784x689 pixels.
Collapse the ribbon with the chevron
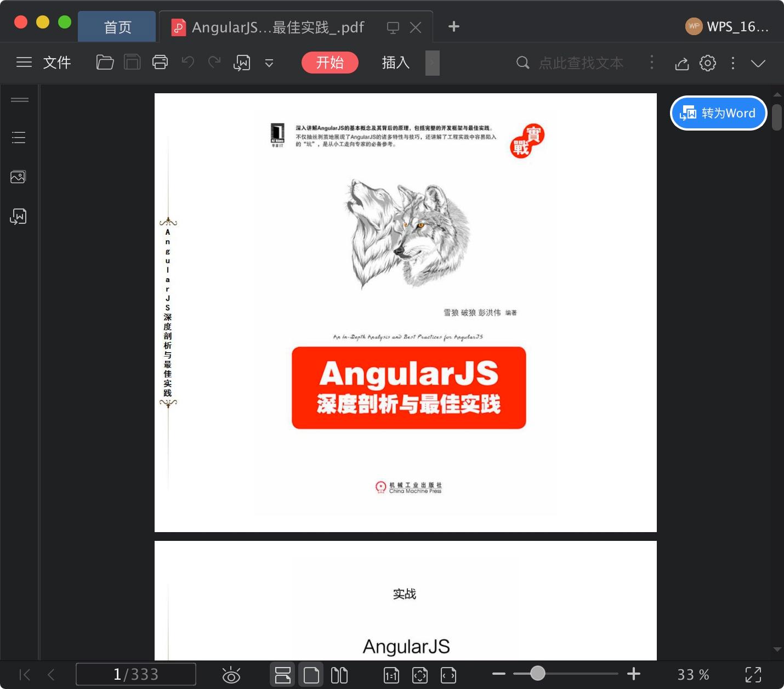[758, 64]
